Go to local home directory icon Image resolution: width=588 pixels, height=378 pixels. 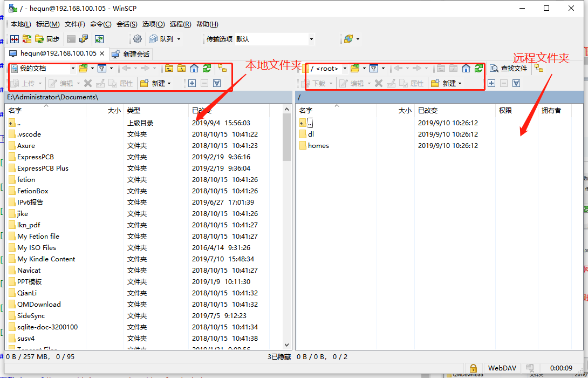[194, 69]
